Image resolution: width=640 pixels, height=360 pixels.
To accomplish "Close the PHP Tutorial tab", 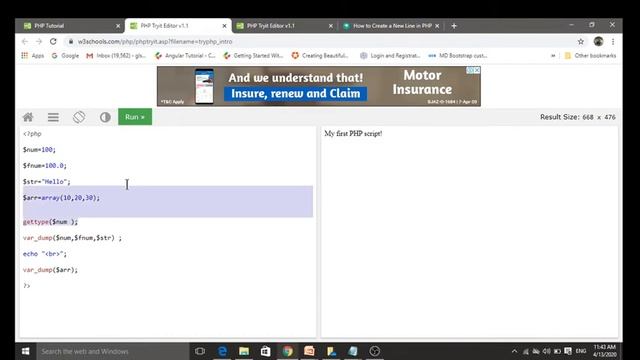I will point(118,26).
